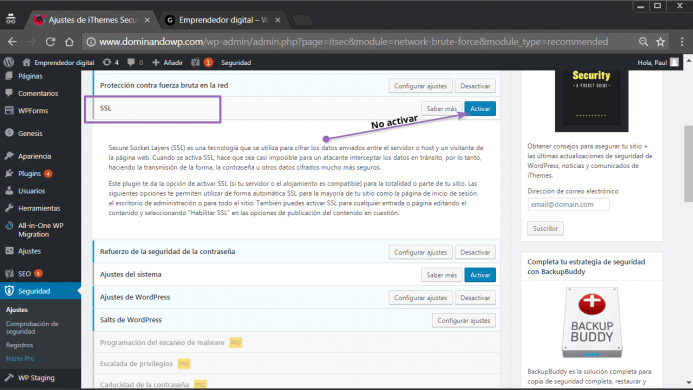Configure Refuerzo de la seguridad de la contraseña
693x390 pixels.
(420, 252)
